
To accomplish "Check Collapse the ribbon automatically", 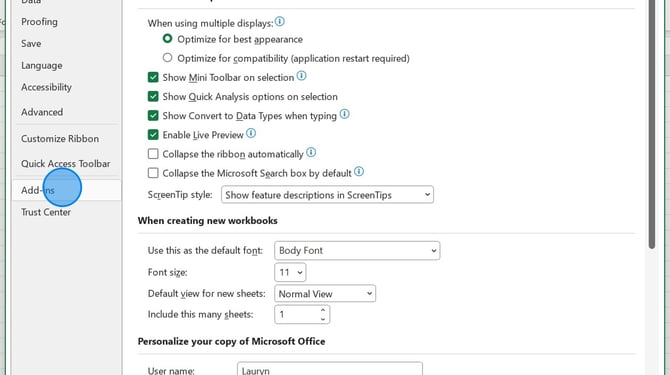I will point(153,154).
